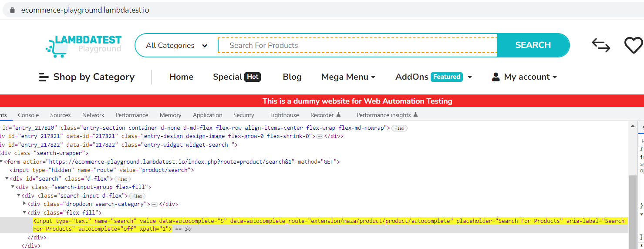
Task: Expand the dropdown search-category div node
Action: coord(24,204)
